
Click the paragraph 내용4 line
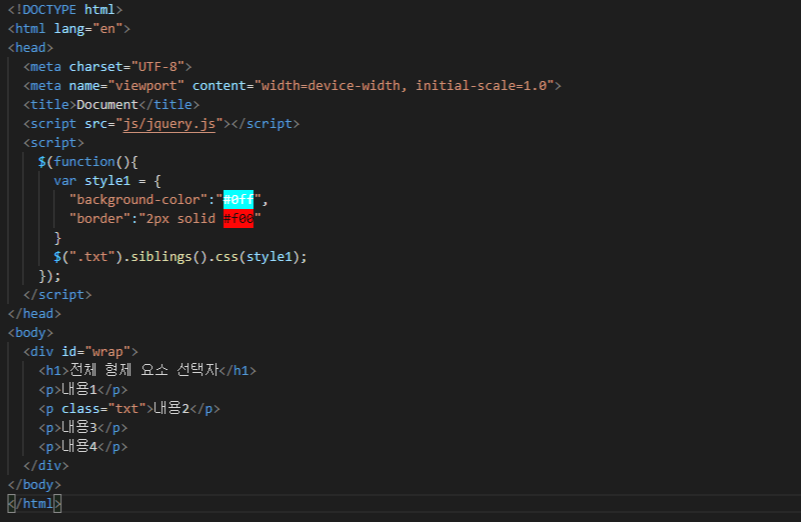83,446
